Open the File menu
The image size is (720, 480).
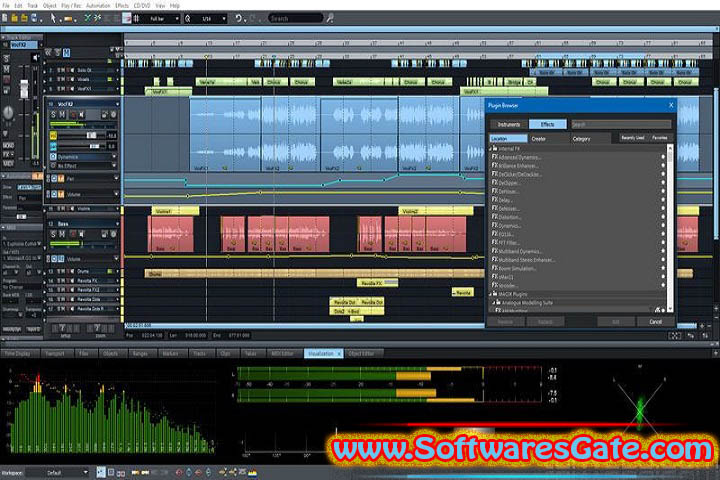[6, 6]
